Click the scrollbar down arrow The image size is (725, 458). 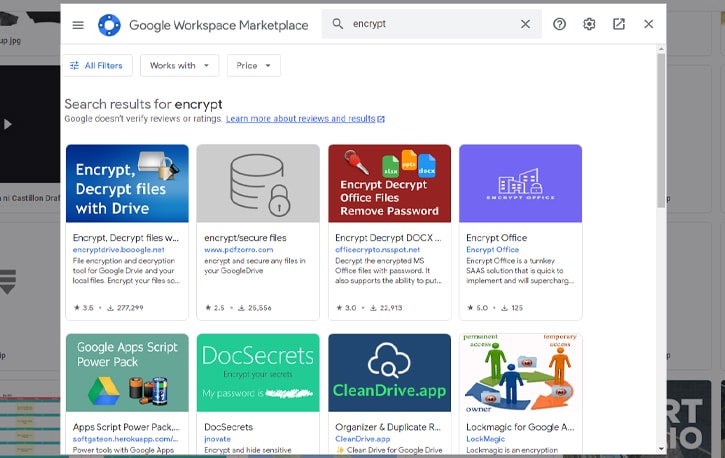661,448
